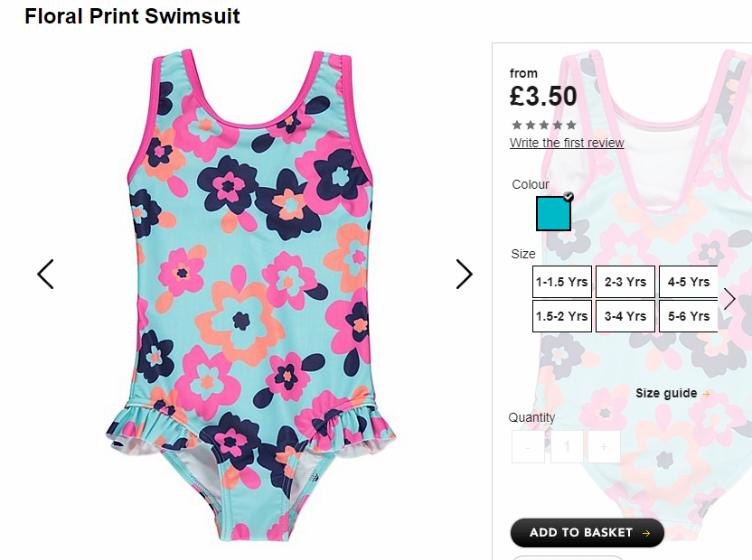The image size is (752, 560).
Task: Show previous product image with left arrow
Action: pos(45,275)
